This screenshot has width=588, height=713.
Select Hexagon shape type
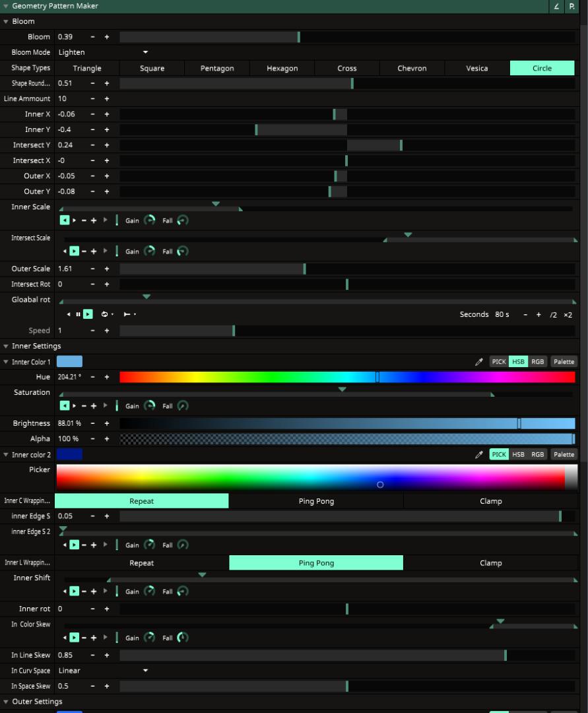pyautogui.click(x=282, y=68)
